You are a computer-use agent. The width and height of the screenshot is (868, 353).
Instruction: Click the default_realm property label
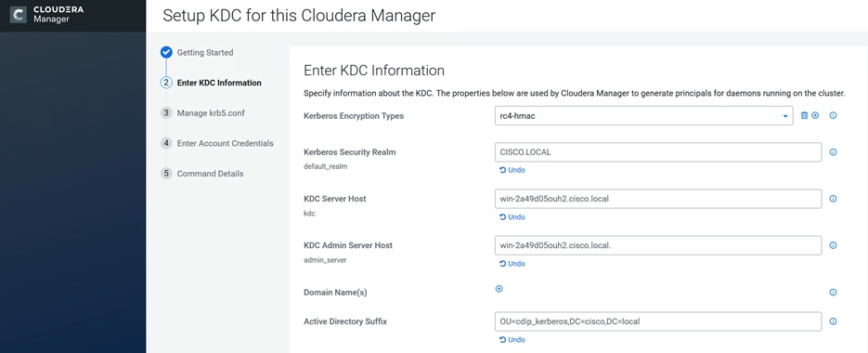pyautogui.click(x=326, y=166)
